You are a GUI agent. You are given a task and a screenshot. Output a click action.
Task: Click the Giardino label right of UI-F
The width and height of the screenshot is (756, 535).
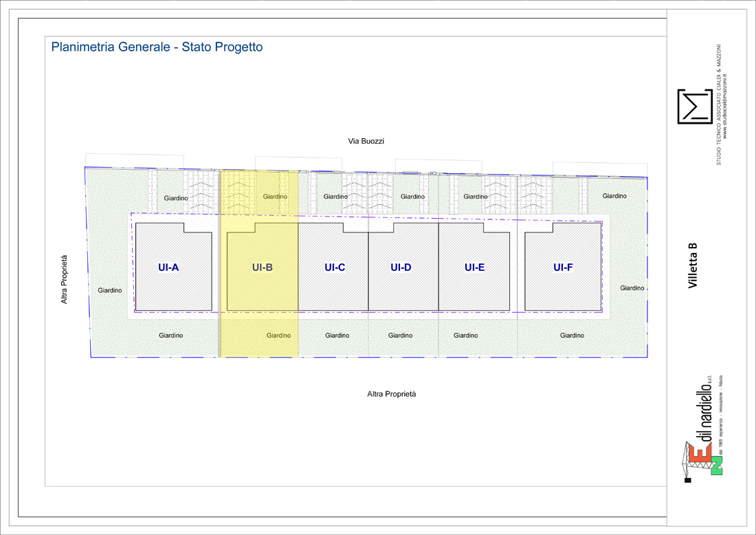(632, 288)
